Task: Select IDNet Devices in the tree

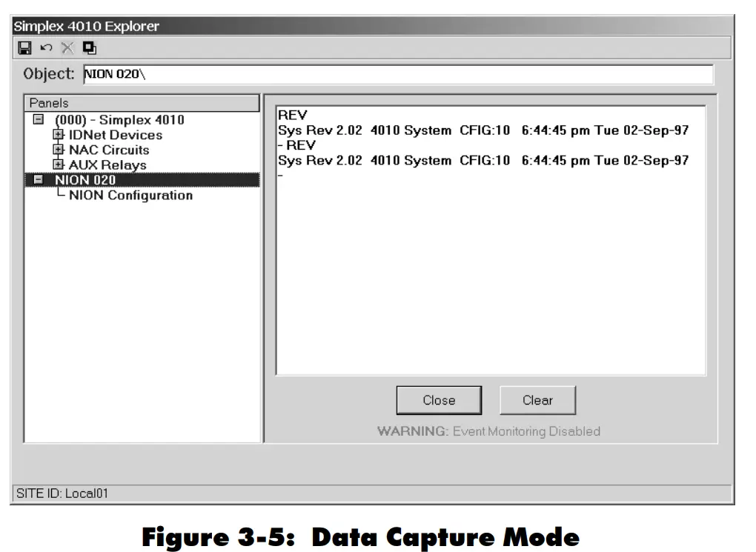Action: 116,135
